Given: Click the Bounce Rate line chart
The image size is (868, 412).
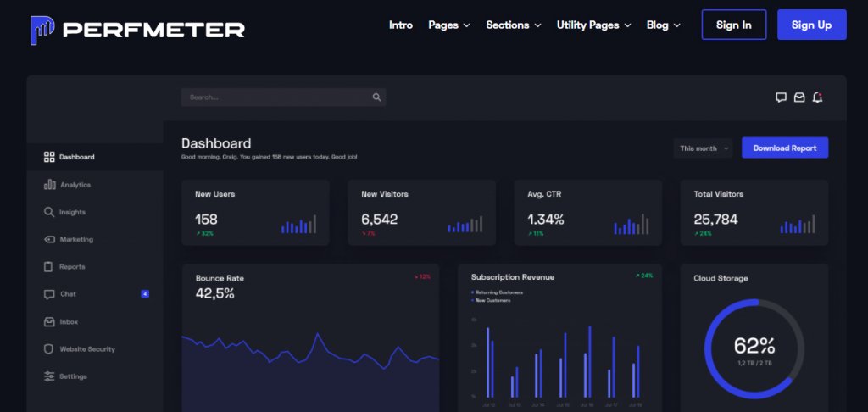Looking at the screenshot, I should point(310,371).
